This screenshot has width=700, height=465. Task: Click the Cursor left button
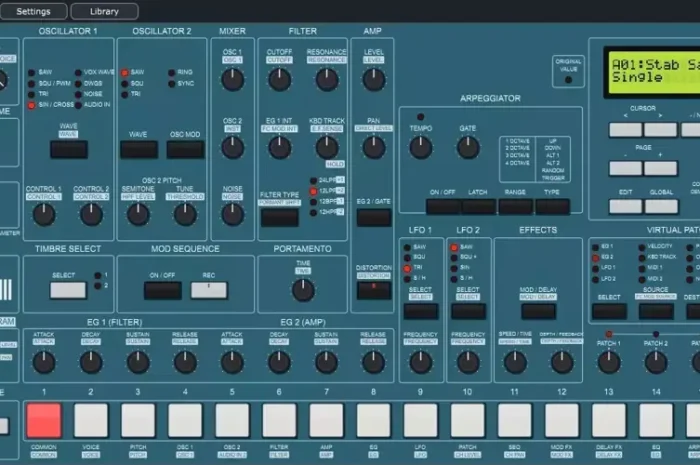[625, 130]
